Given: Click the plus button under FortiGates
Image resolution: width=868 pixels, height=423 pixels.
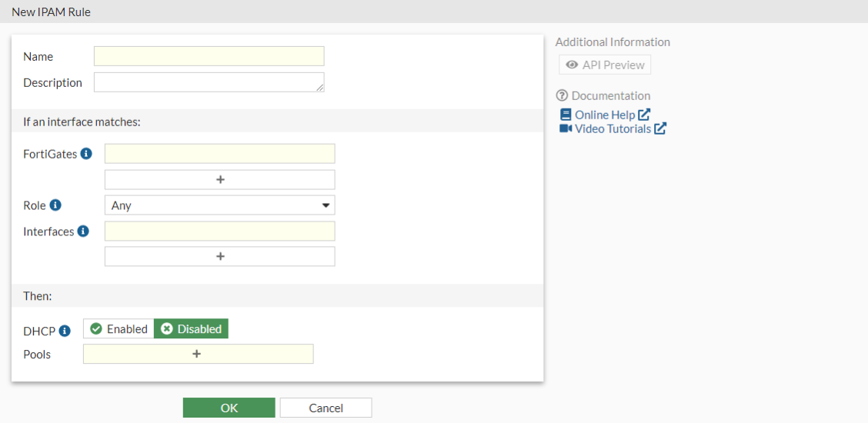Looking at the screenshot, I should pyautogui.click(x=219, y=179).
